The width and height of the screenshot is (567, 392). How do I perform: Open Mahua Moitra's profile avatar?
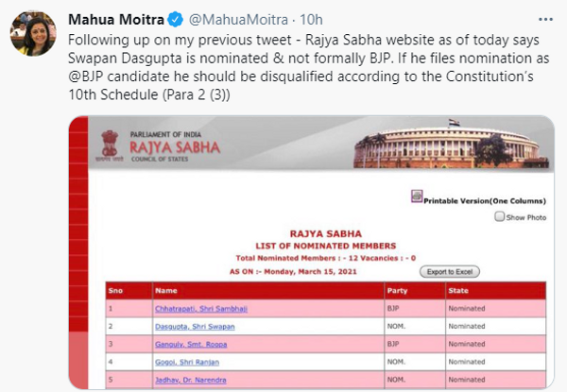pos(33,33)
